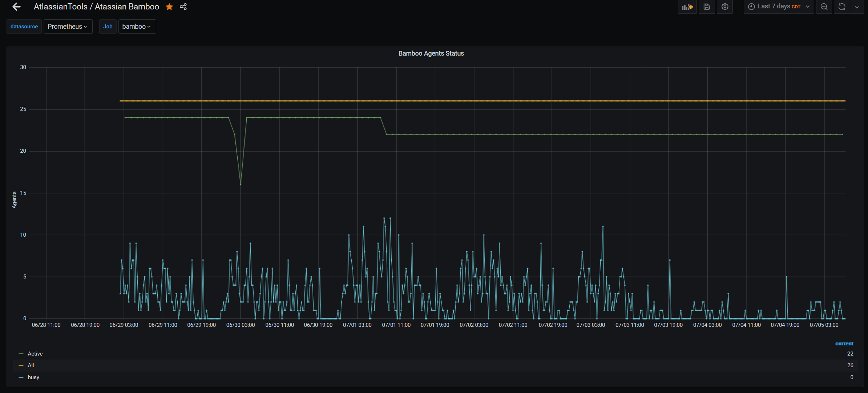868x393 pixels.
Task: Open the Prometheus datasource dropdown
Action: [x=68, y=27]
